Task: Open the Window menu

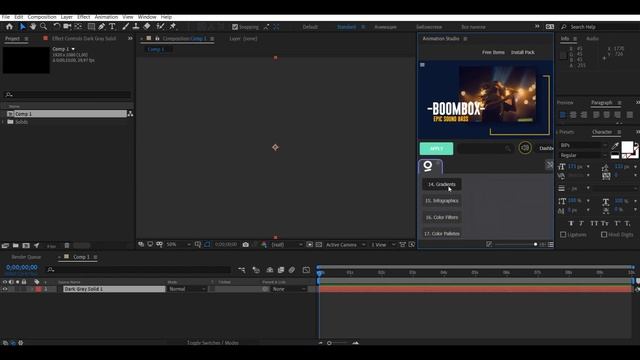Action: click(147, 17)
